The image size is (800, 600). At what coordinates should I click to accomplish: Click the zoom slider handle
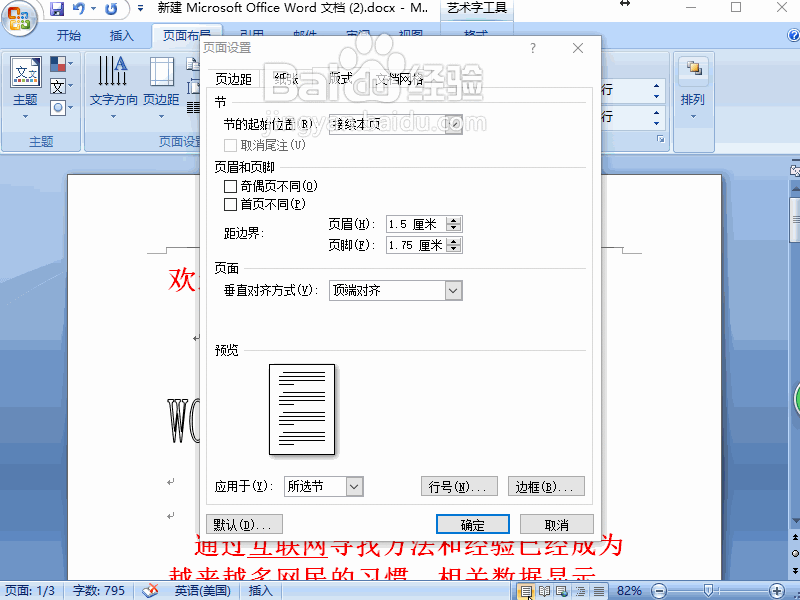click(x=708, y=591)
